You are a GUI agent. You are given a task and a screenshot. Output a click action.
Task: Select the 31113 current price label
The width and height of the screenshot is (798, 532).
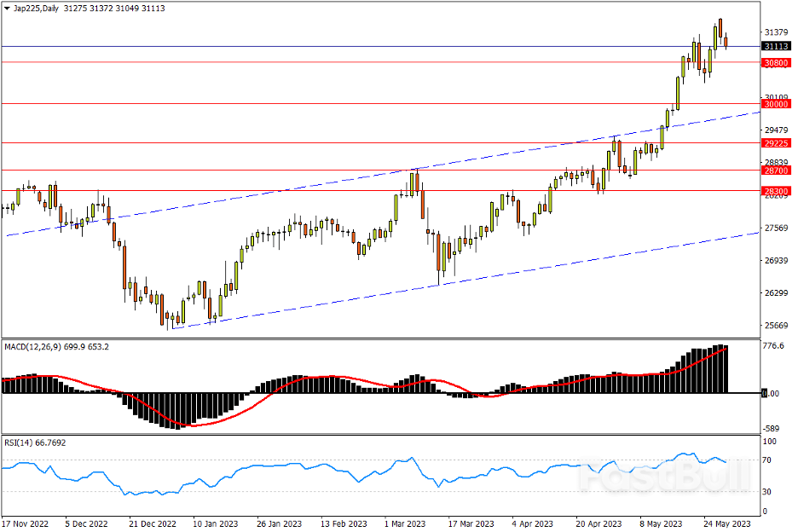[775, 47]
